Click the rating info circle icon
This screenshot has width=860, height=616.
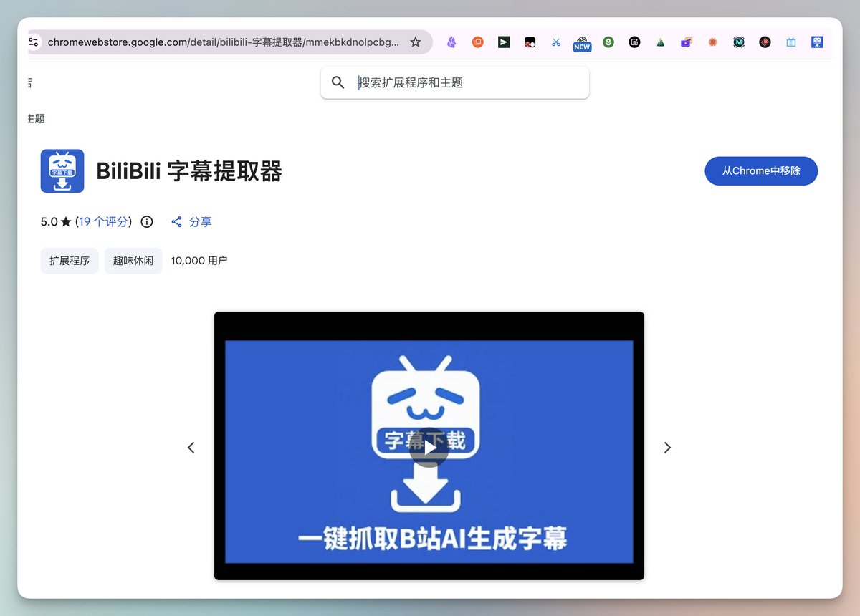147,222
